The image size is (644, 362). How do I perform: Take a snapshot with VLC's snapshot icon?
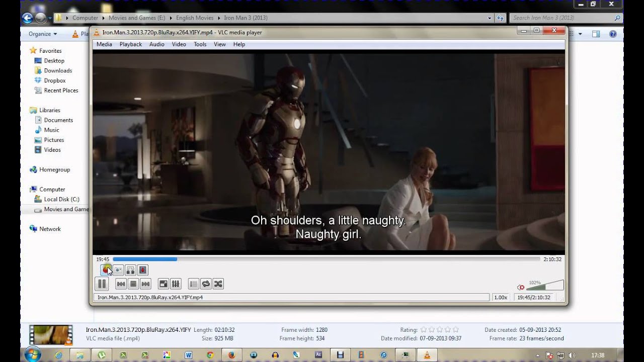pos(118,270)
